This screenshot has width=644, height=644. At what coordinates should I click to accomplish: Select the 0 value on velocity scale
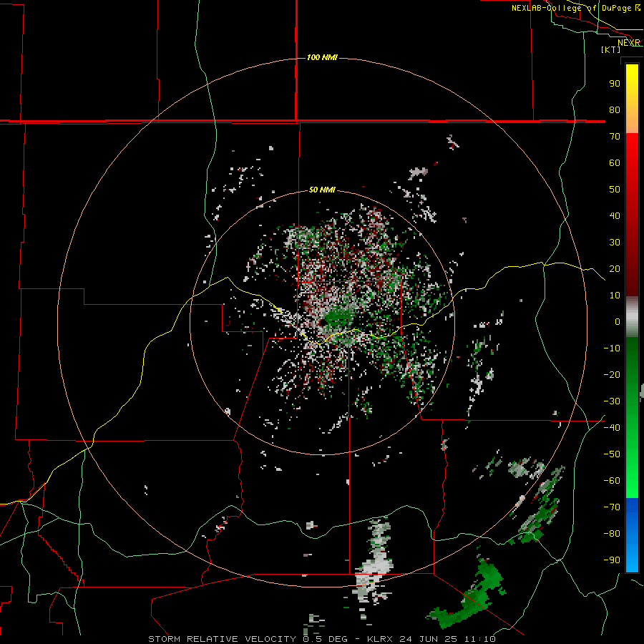coord(618,322)
